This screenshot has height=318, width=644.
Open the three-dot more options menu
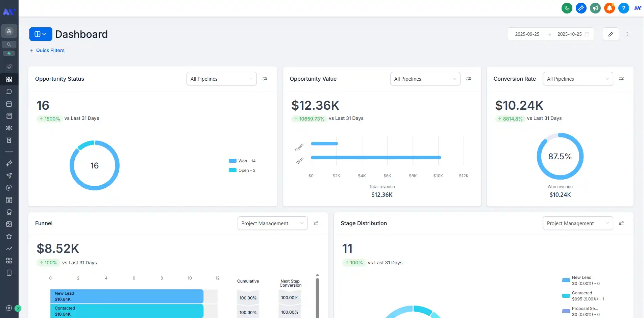point(627,34)
